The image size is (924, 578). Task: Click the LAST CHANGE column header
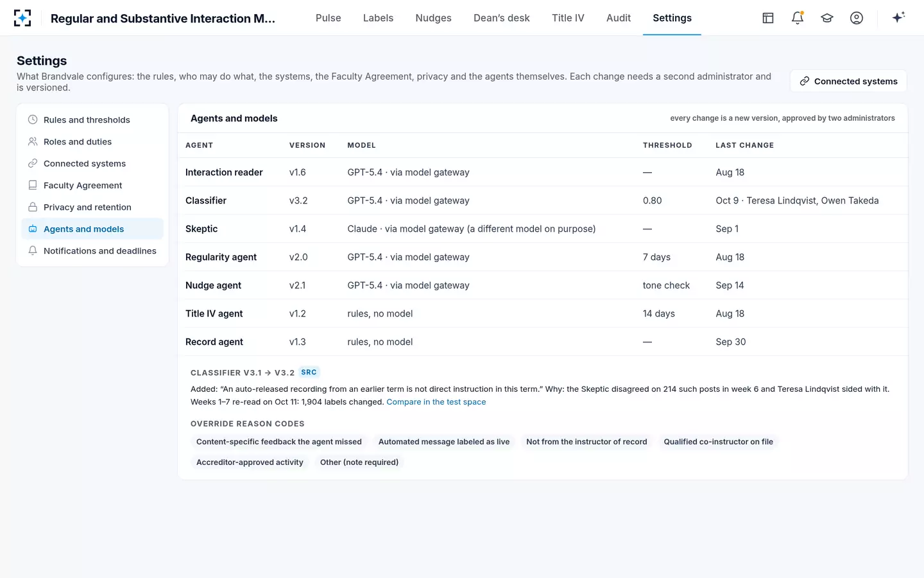(744, 145)
